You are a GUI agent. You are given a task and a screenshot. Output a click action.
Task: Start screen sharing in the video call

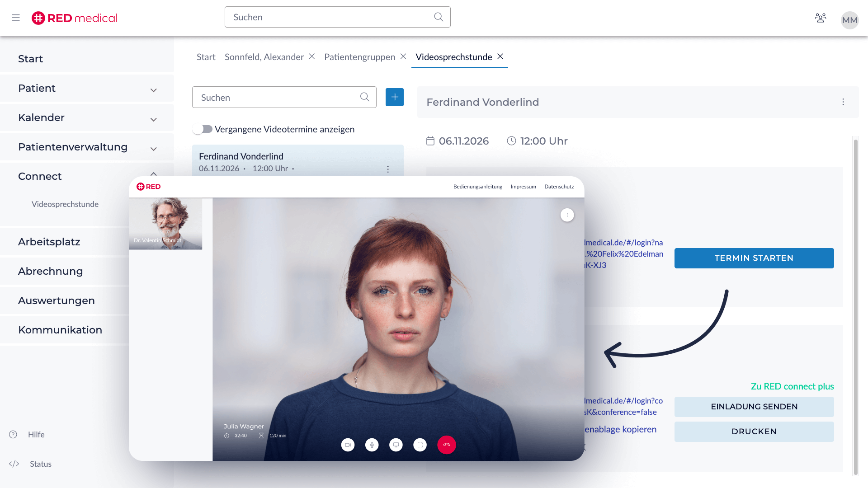pyautogui.click(x=396, y=445)
